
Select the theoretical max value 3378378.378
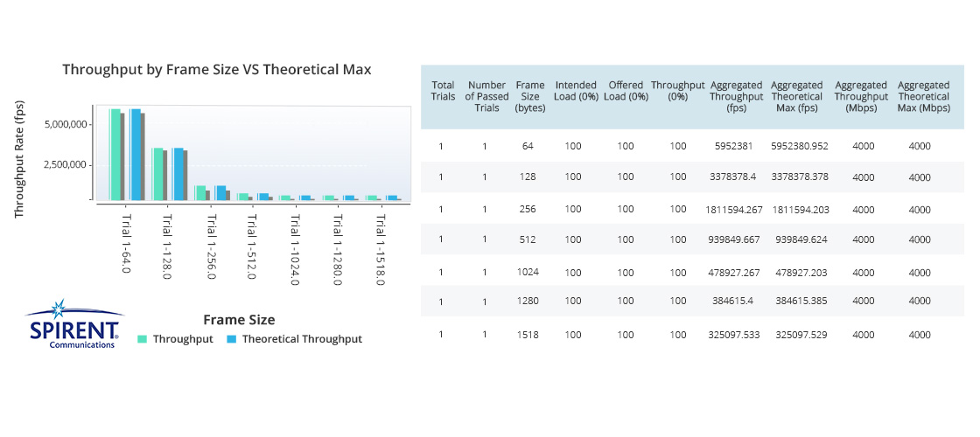[x=800, y=177]
